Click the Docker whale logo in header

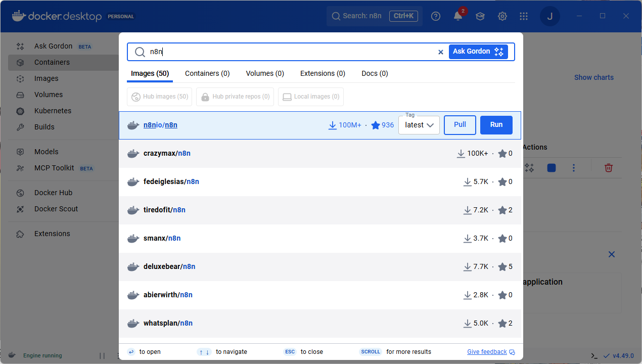[18, 16]
